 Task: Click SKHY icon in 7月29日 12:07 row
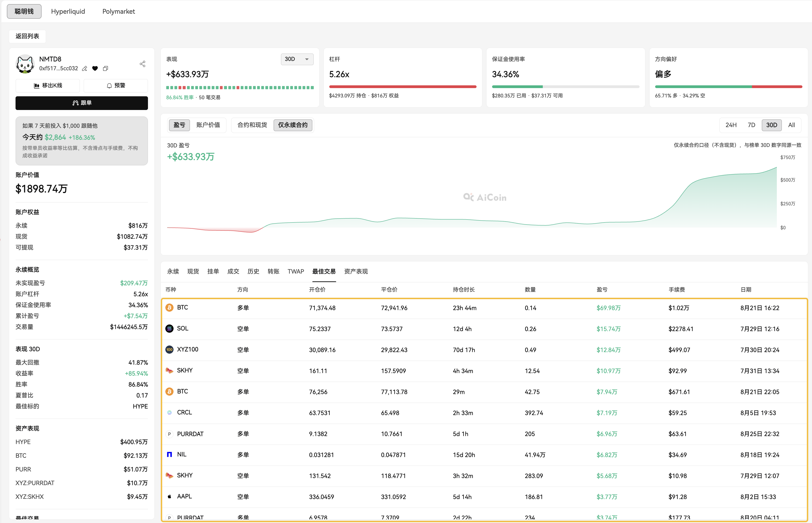[169, 476]
